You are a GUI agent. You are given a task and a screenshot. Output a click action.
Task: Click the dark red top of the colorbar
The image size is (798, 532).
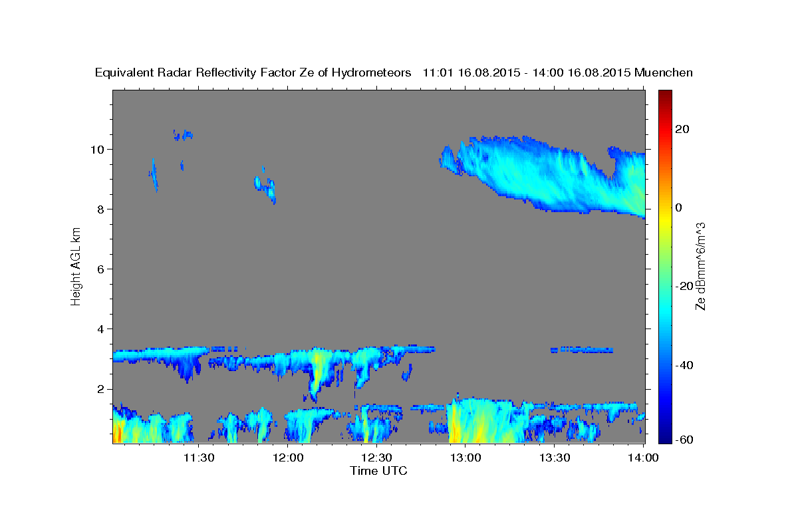click(664, 95)
